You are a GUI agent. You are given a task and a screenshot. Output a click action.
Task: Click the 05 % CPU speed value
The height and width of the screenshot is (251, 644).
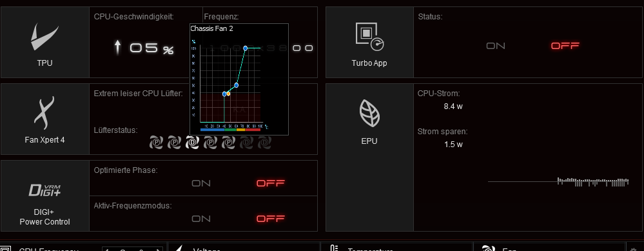coord(152,48)
